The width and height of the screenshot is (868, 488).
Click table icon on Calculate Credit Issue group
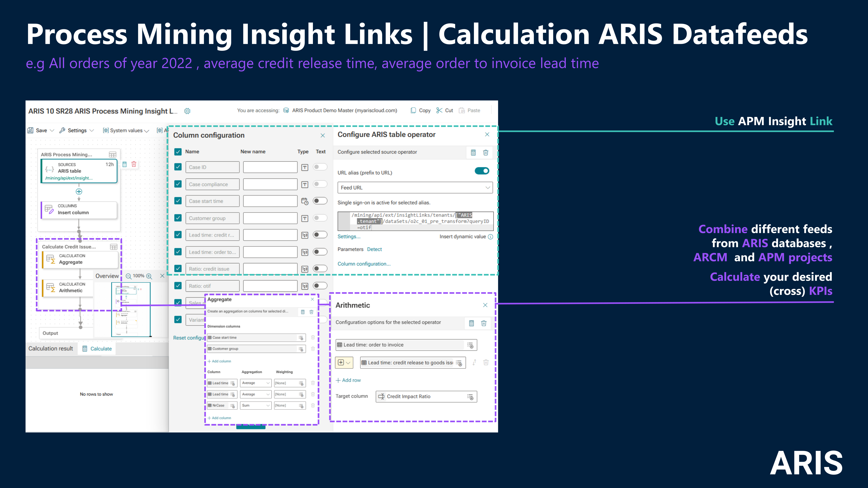coord(113,247)
